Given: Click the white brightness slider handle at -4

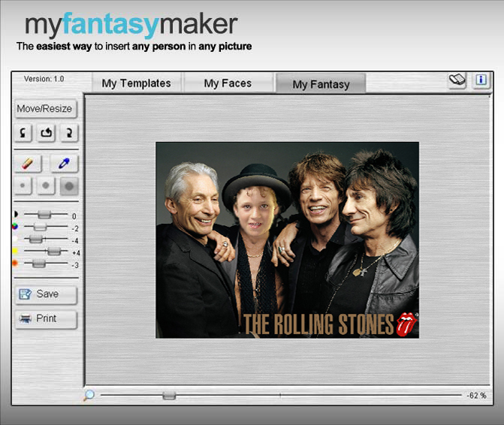Looking at the screenshot, I should pyautogui.click(x=36, y=239).
